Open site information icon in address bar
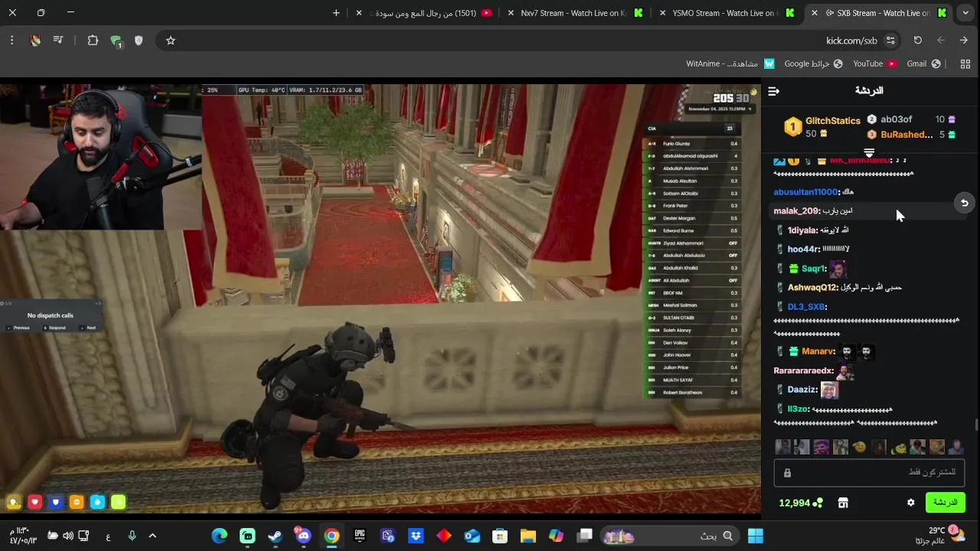Viewport: 980px width, 551px height. point(890,41)
